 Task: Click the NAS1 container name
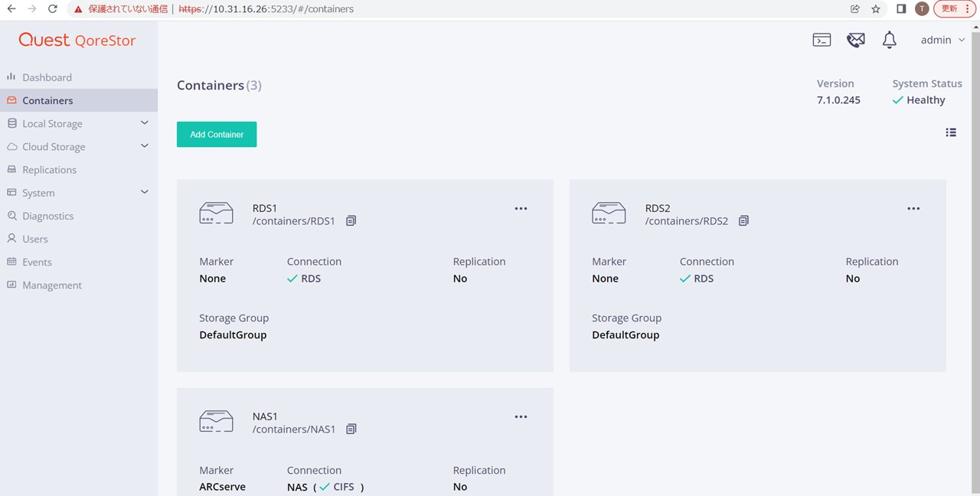click(x=265, y=417)
